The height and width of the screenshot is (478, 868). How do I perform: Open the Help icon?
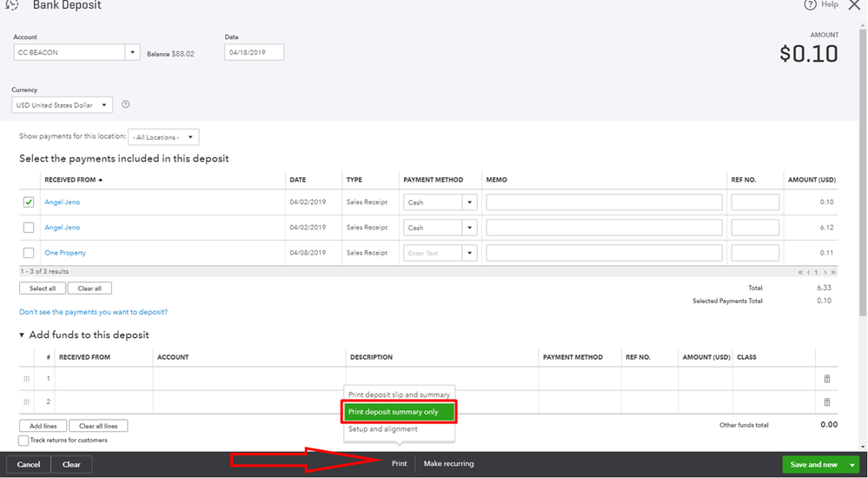810,5
